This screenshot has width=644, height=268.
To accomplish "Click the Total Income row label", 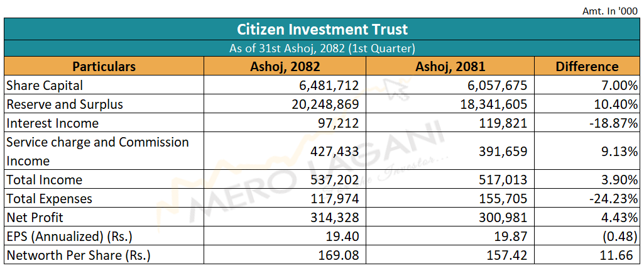I will tap(45, 179).
